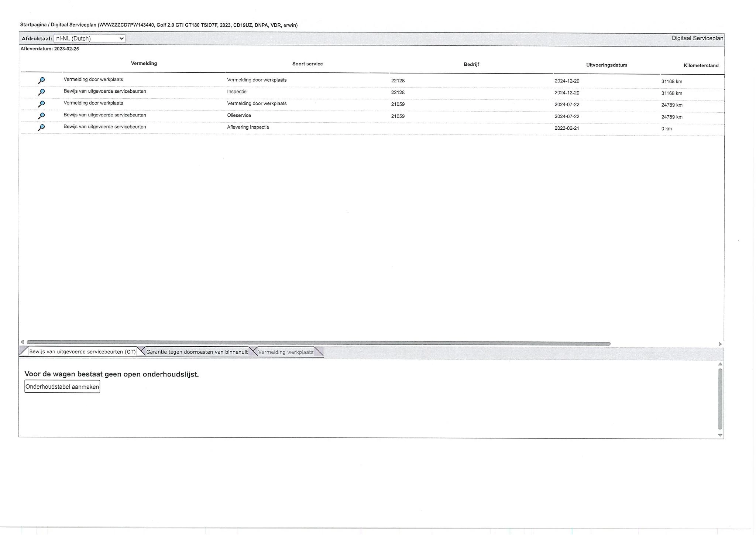Switch to Vermelding werkplaats tab
The height and width of the screenshot is (535, 756).
[285, 352]
